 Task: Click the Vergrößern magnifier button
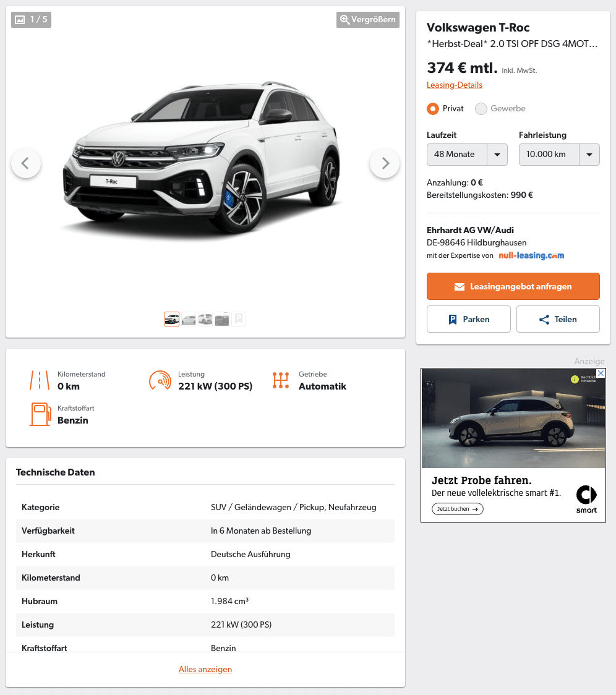pyautogui.click(x=367, y=20)
